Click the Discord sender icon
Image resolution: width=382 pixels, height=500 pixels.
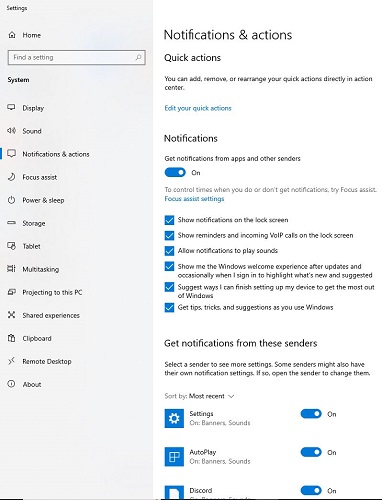click(174, 493)
